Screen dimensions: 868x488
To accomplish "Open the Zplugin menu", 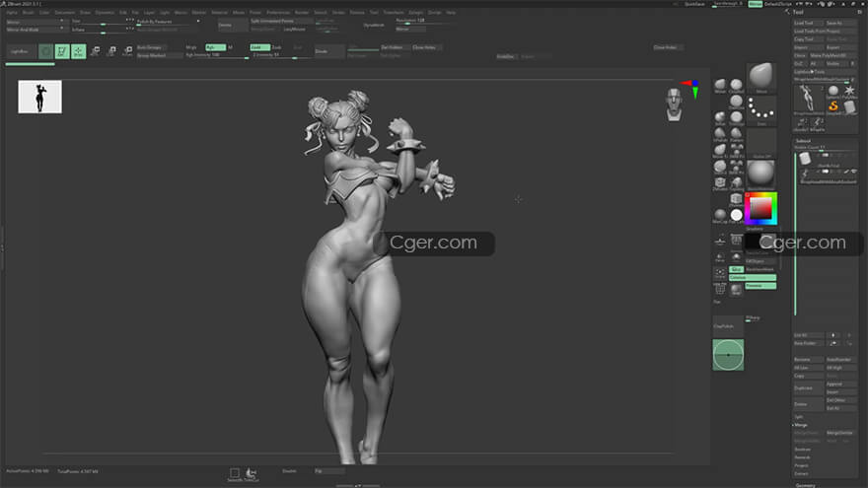I will (415, 12).
